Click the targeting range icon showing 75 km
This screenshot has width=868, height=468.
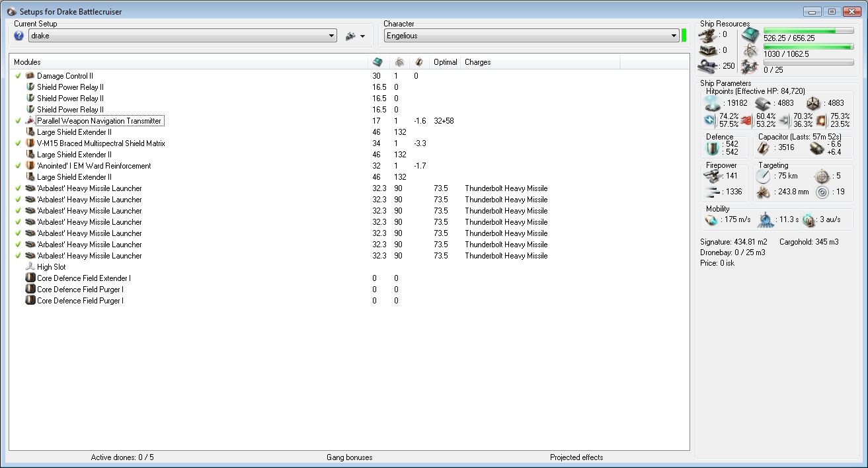pos(764,176)
